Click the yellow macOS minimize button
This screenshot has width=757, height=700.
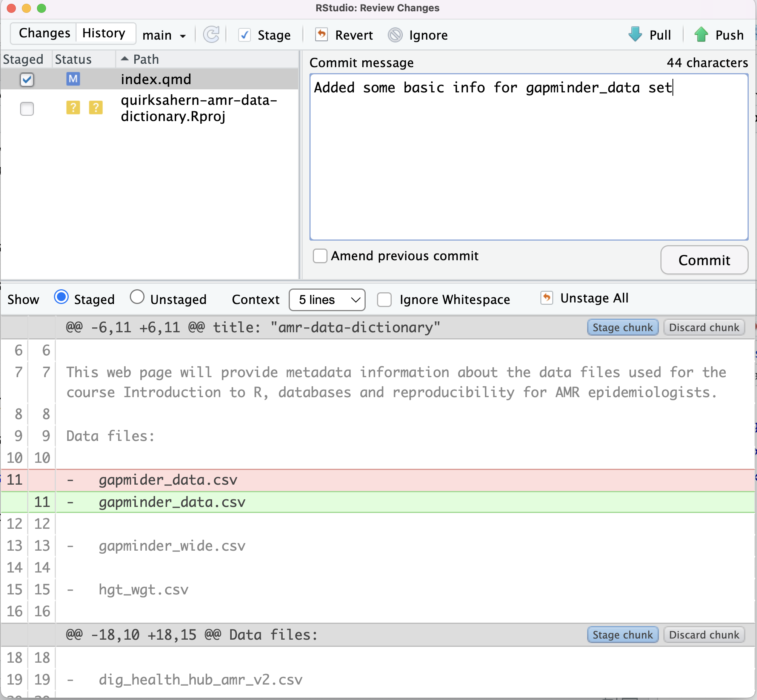click(x=26, y=8)
